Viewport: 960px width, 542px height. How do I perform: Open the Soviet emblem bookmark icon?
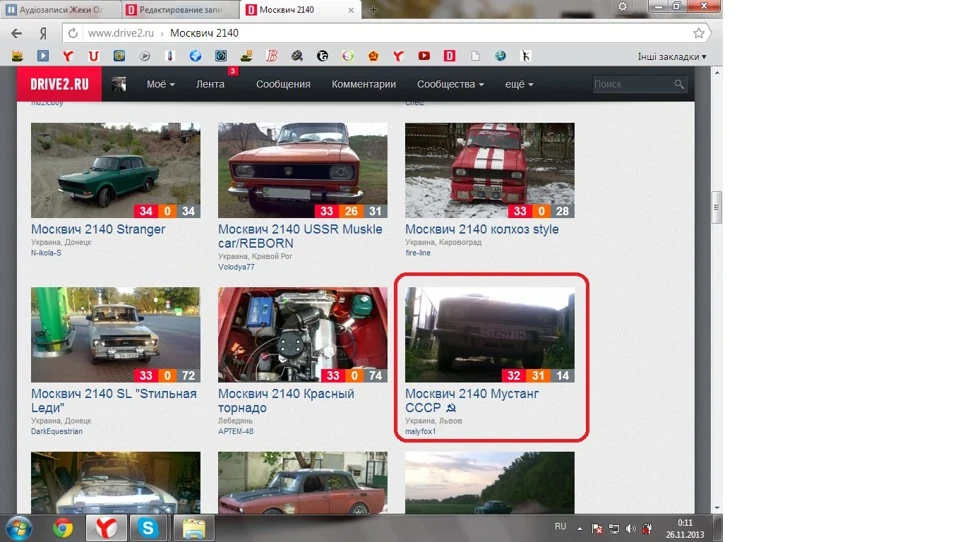point(373,56)
